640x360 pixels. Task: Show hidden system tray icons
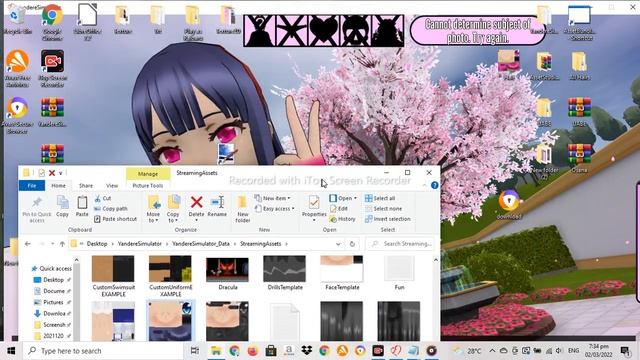click(x=492, y=351)
